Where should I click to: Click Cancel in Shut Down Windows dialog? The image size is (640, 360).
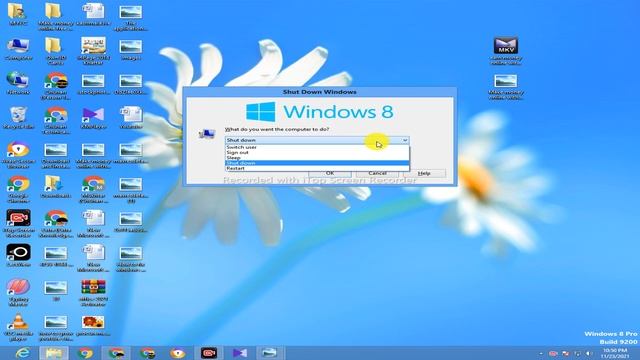tap(377, 174)
